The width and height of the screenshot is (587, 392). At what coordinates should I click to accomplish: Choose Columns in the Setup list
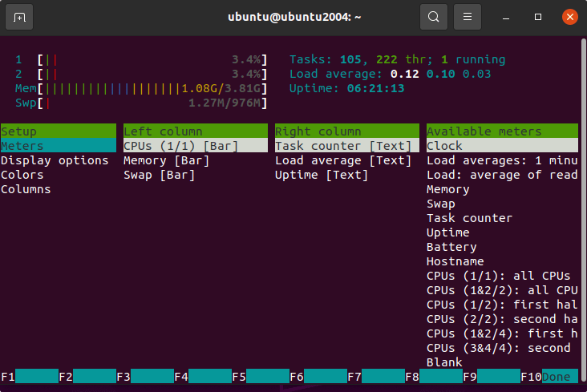[x=26, y=189]
